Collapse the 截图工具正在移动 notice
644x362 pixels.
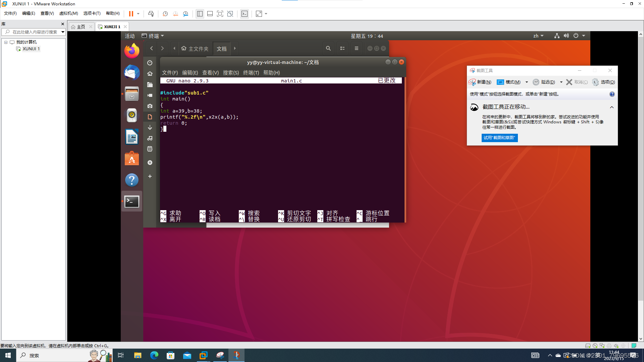tap(612, 107)
